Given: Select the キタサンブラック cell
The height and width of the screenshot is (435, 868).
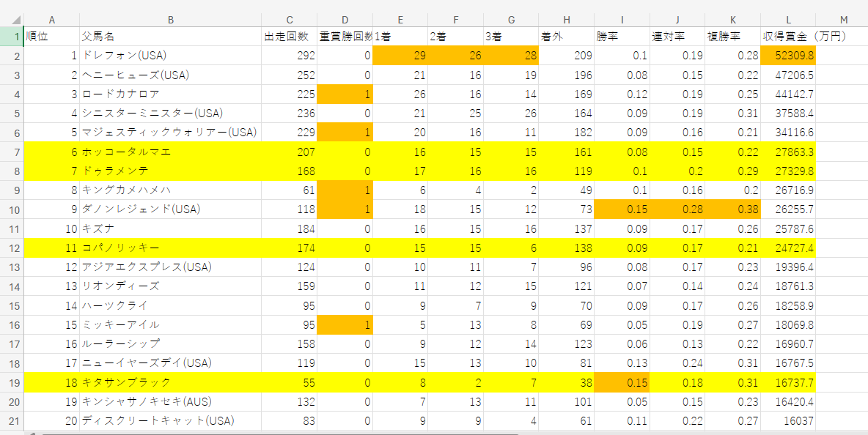Looking at the screenshot, I should [170, 382].
